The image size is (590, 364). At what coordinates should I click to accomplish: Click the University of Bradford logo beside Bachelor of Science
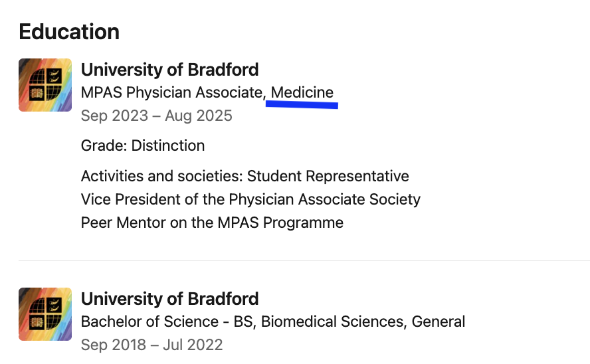point(45,314)
